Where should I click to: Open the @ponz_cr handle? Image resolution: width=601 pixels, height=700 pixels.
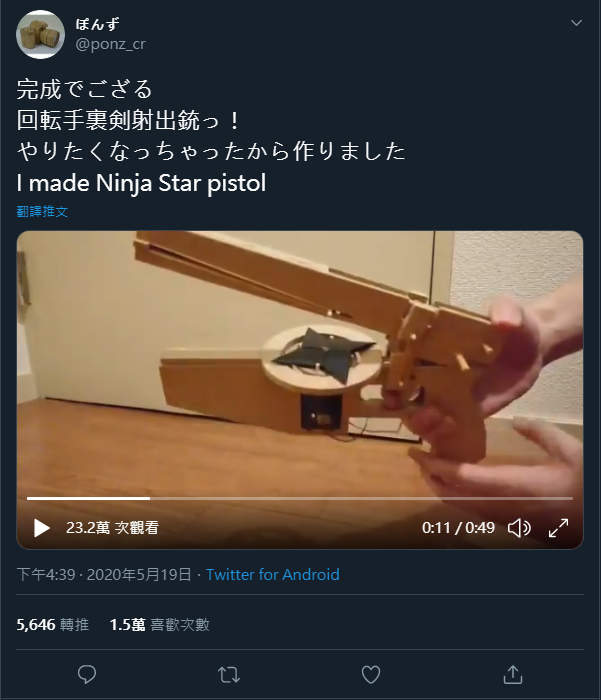tap(110, 44)
